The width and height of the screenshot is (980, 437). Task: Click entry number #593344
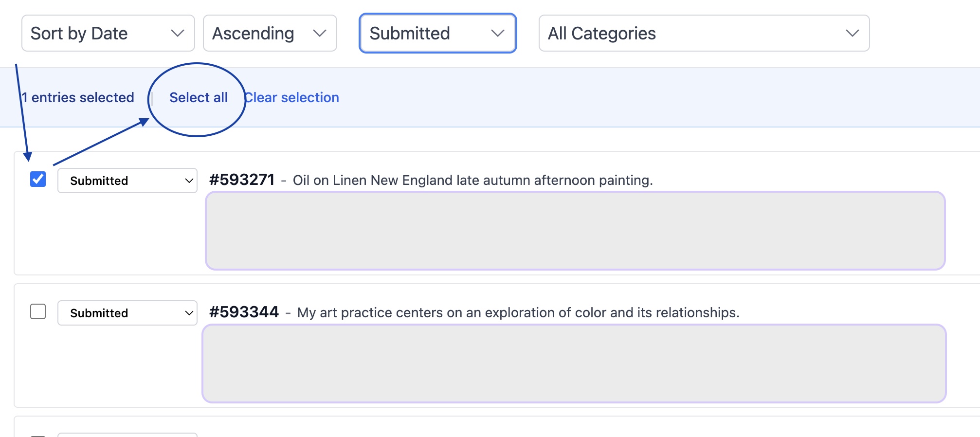[x=244, y=312]
